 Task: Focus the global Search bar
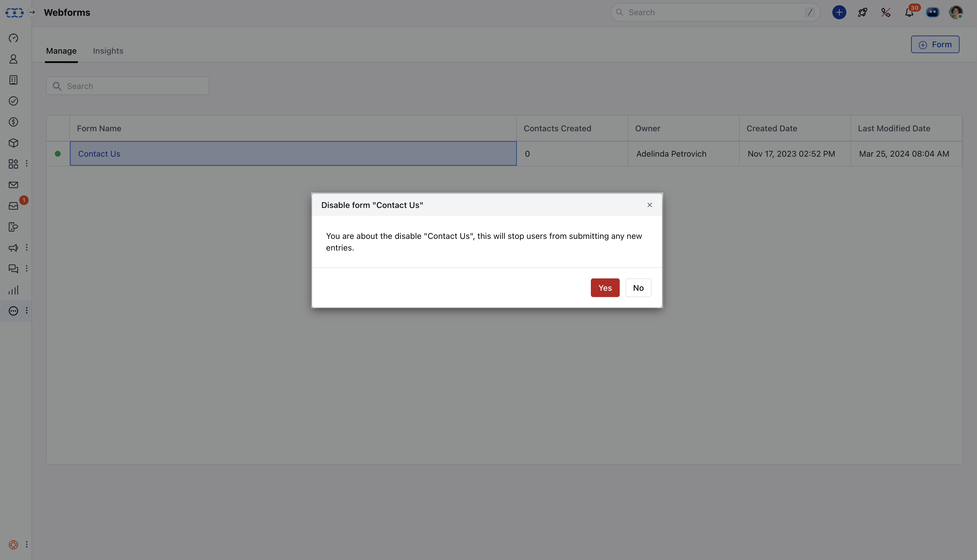715,12
